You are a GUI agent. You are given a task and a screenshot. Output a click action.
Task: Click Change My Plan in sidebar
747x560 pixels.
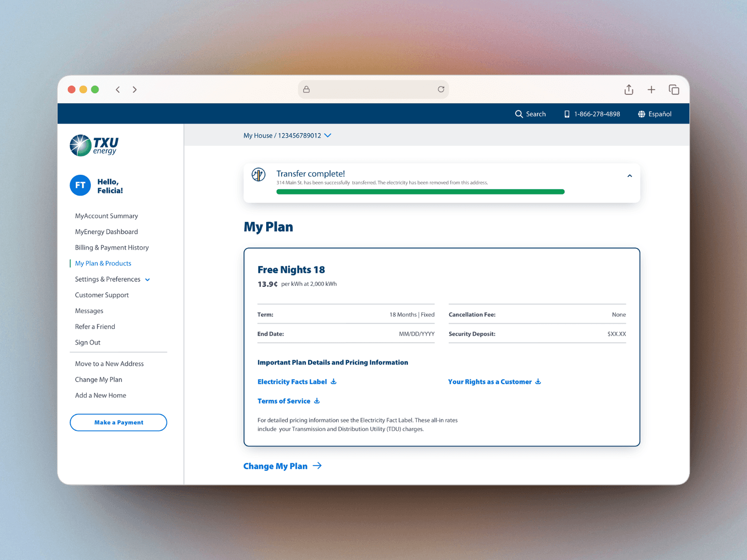pos(99,380)
